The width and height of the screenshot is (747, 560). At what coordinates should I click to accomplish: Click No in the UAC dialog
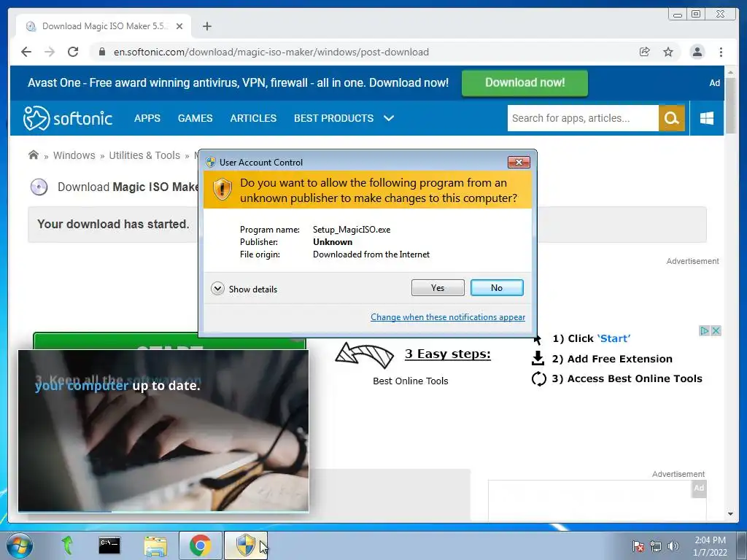click(497, 287)
